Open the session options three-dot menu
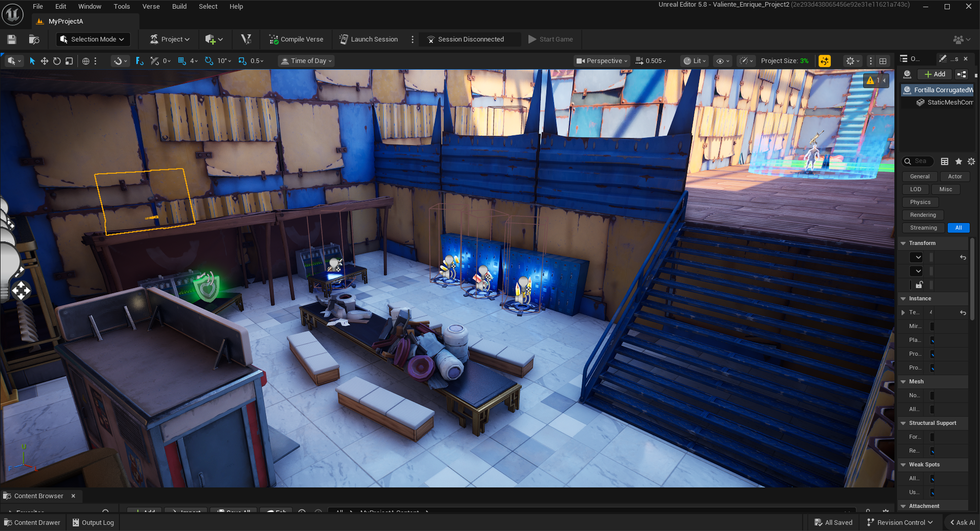The width and height of the screenshot is (980, 531). tap(413, 39)
